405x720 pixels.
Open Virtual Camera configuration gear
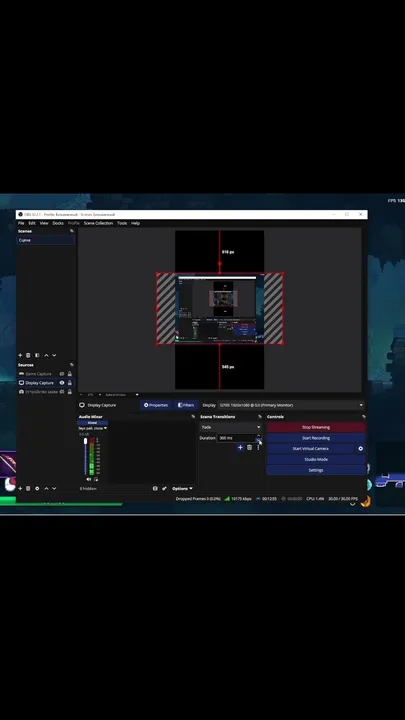pos(360,449)
